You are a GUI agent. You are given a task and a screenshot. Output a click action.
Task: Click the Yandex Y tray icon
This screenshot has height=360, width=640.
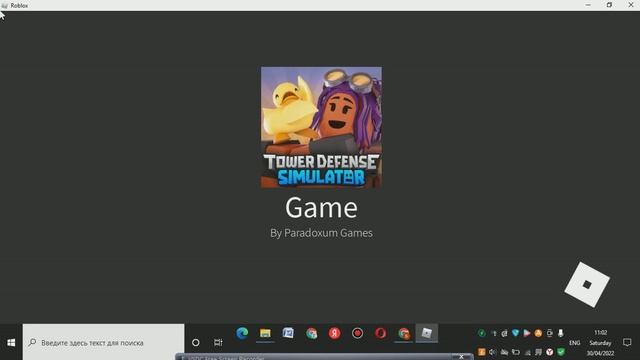click(550, 352)
